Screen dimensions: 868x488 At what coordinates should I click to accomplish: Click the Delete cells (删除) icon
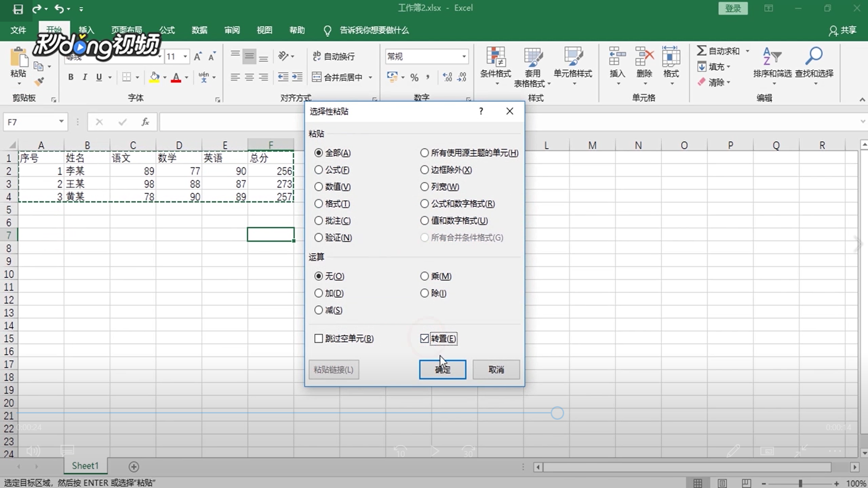coord(644,57)
